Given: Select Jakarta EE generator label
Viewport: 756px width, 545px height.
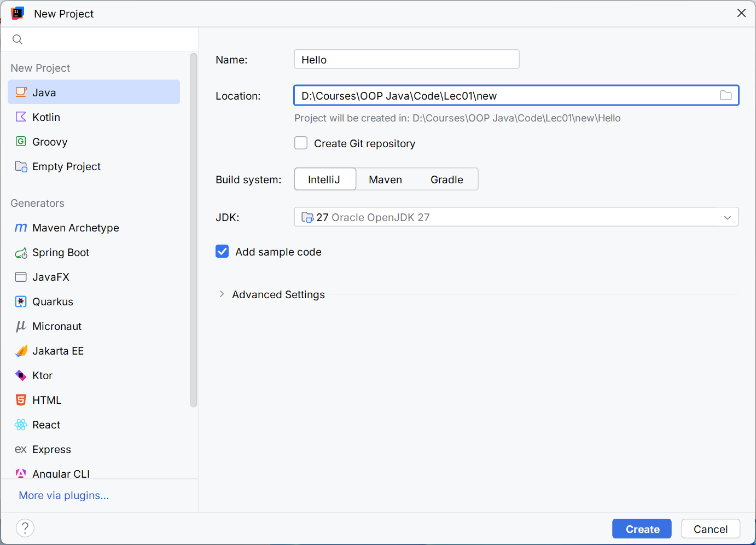Looking at the screenshot, I should (x=58, y=351).
